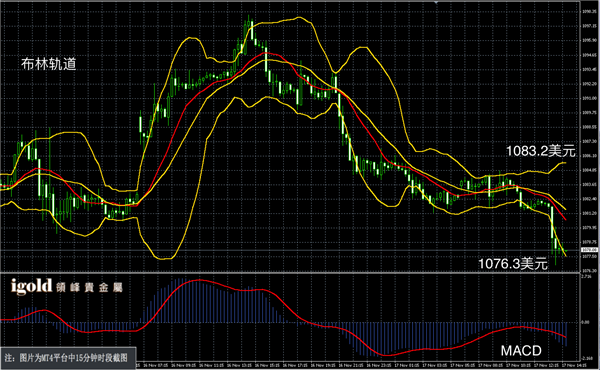Click the MT4 15分钟 note box
Viewport: 600px width, 370px height.
click(68, 358)
